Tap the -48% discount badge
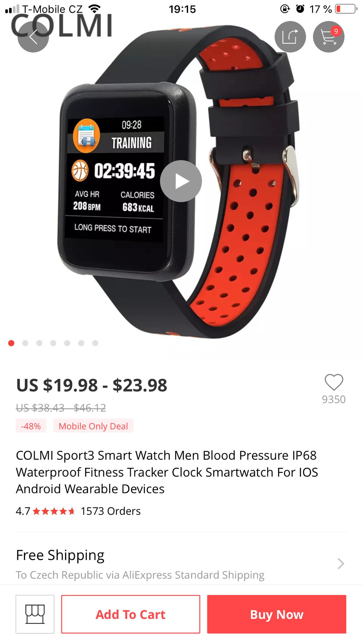 click(x=31, y=426)
